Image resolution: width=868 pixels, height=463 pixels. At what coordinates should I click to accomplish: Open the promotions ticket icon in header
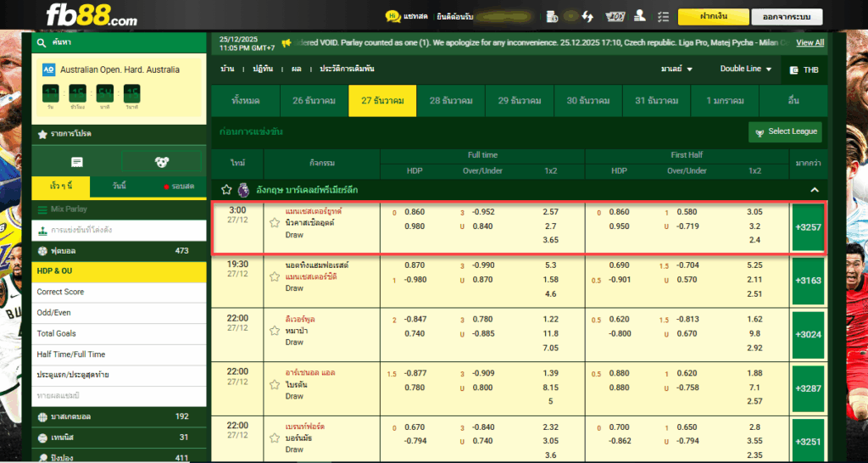pos(615,17)
